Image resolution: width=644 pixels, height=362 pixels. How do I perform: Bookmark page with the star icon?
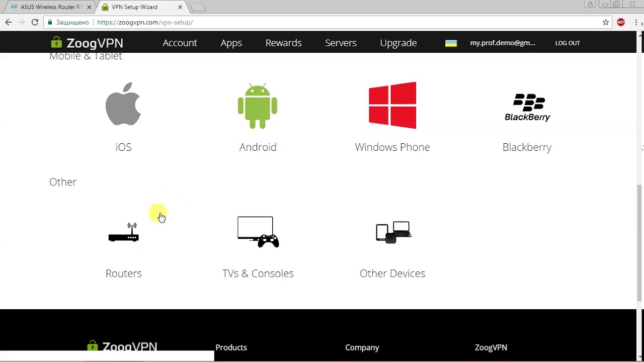pos(606,22)
